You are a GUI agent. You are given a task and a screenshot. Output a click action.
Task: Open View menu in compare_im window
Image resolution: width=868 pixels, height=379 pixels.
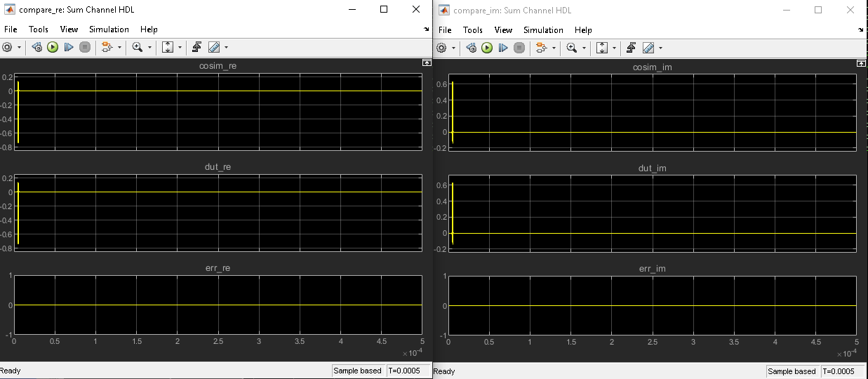click(x=503, y=30)
